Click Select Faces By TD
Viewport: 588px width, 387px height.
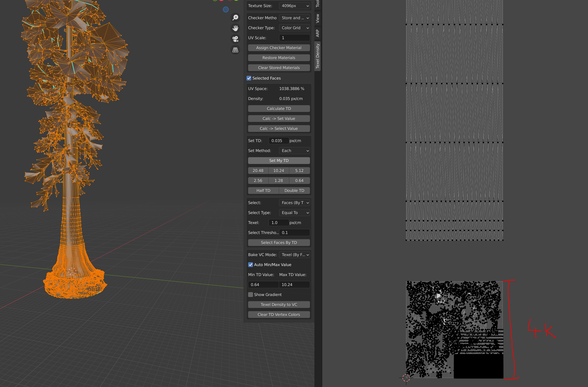tap(279, 242)
